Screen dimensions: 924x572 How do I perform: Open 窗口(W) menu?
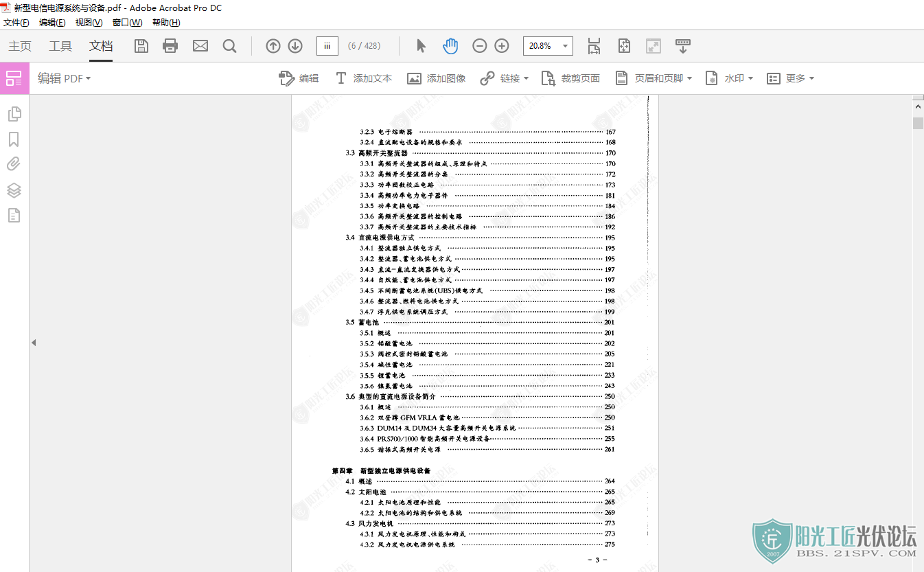(x=127, y=23)
